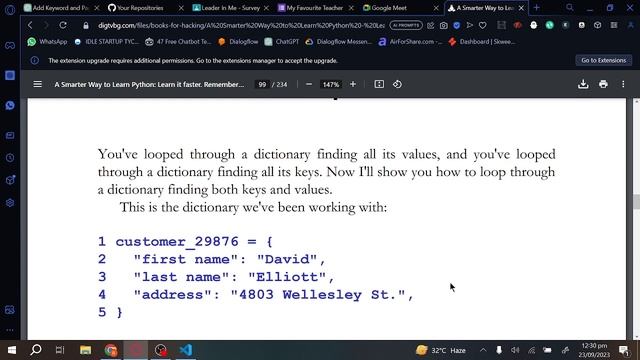The image size is (640, 360).
Task: Click the info icon in extension notice
Action: point(35,60)
